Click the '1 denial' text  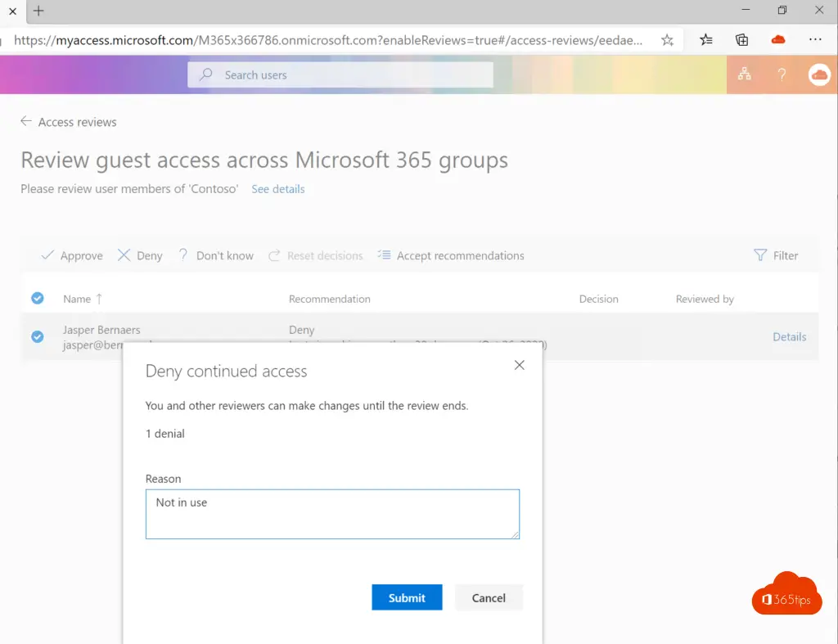point(165,434)
